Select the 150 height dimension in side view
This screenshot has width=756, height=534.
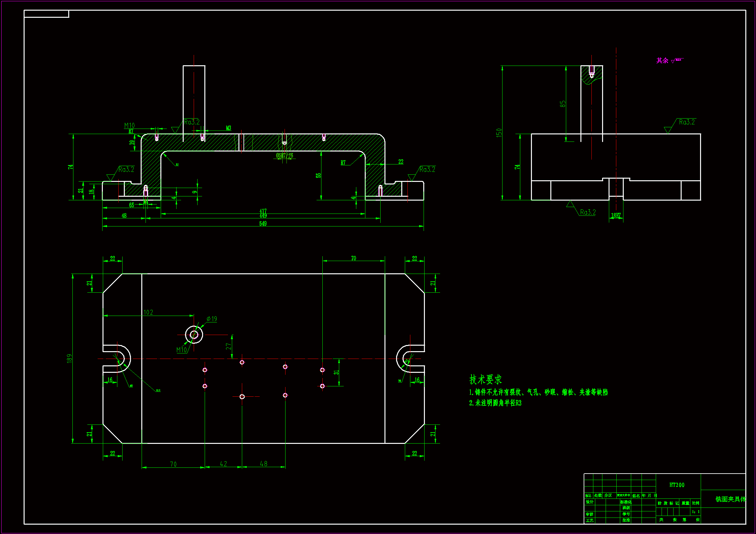tap(499, 132)
